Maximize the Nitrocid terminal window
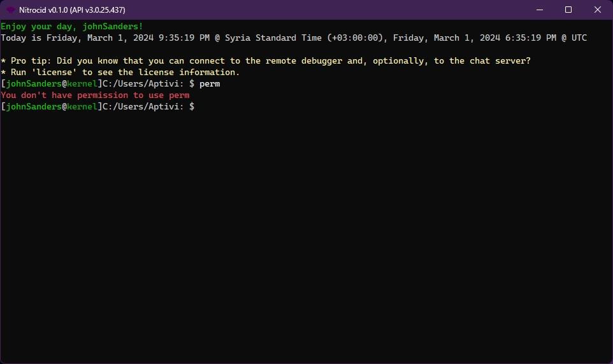Image resolution: width=613 pixels, height=364 pixels. pos(568,10)
